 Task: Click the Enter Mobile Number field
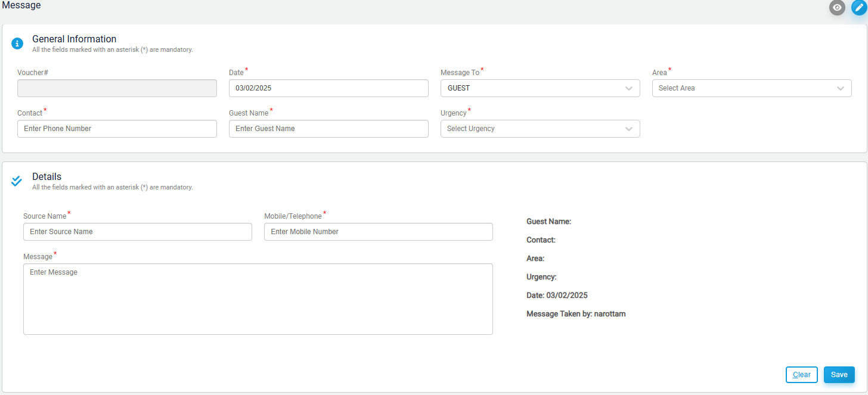click(379, 232)
